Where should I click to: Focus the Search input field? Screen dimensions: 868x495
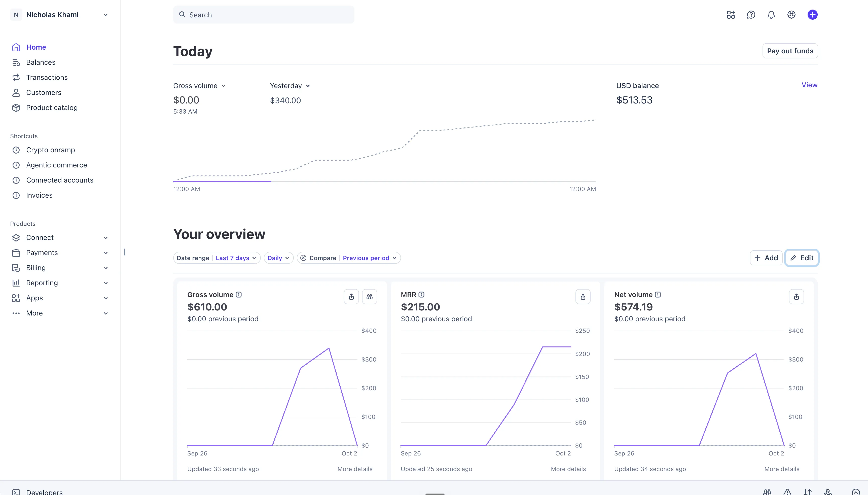(264, 15)
